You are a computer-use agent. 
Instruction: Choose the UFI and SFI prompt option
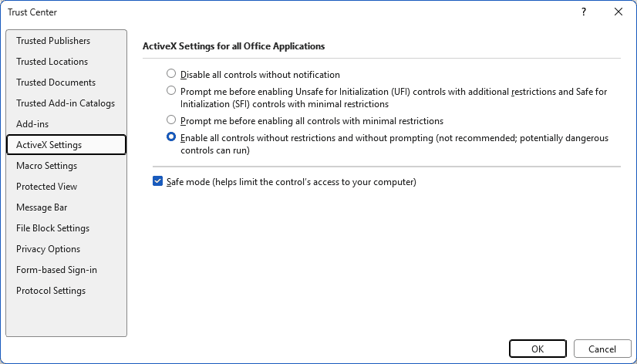tap(171, 90)
